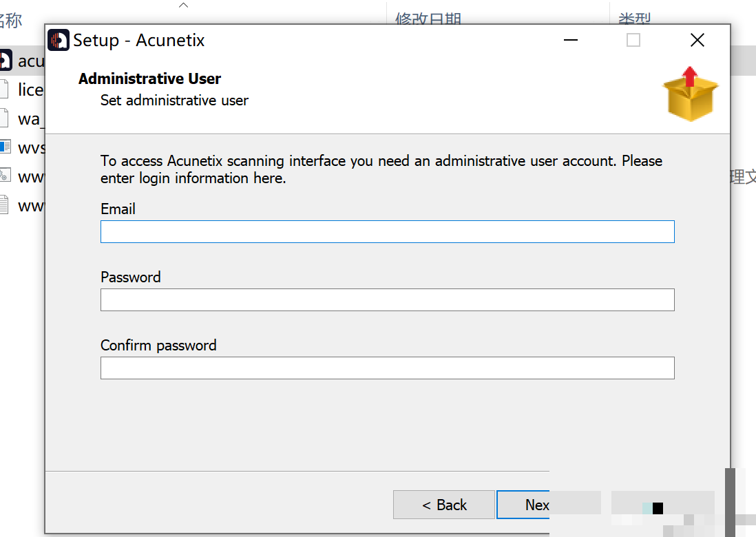Select the 'acu' file in Explorer window
Image resolution: width=756 pixels, height=537 pixels.
[31, 61]
